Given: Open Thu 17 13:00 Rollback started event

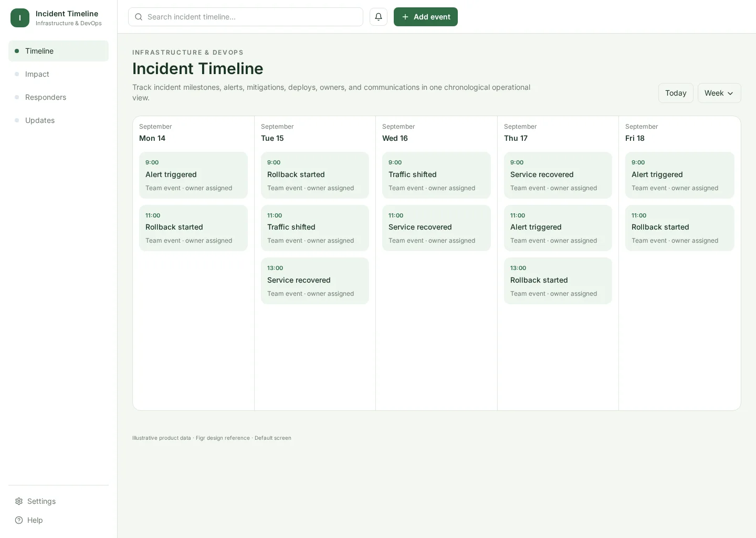Looking at the screenshot, I should pyautogui.click(x=558, y=281).
